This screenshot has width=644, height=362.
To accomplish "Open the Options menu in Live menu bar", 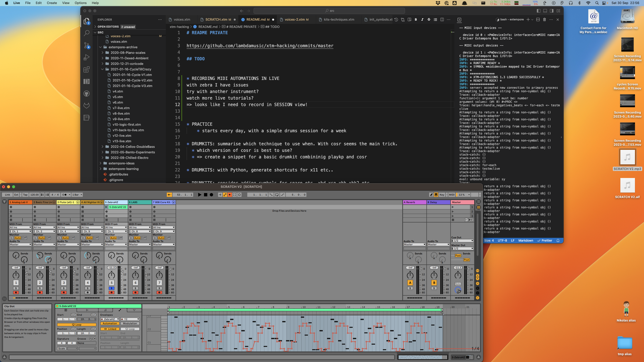I will click(x=80, y=3).
